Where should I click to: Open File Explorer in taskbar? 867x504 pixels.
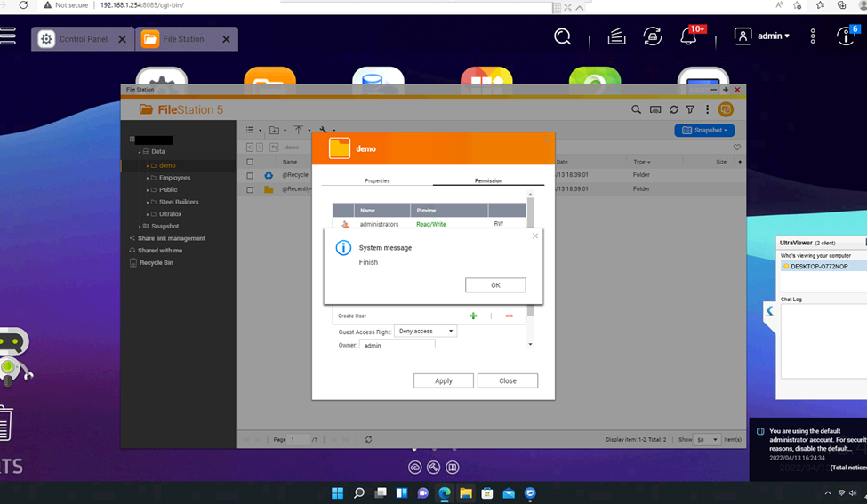pyautogui.click(x=466, y=493)
